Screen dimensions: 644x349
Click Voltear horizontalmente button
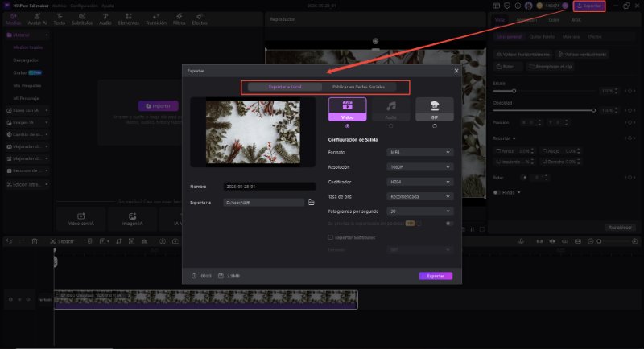pyautogui.click(x=522, y=54)
